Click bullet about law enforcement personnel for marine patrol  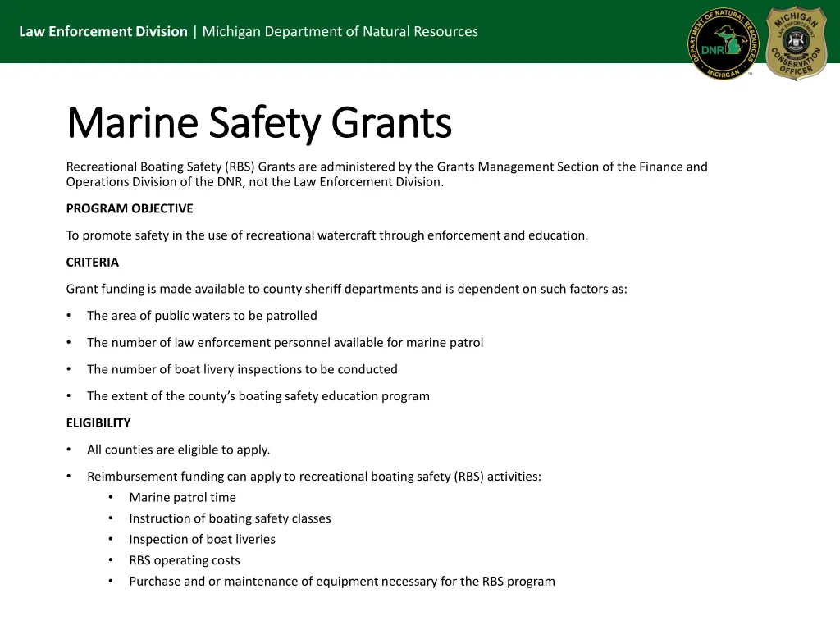click(285, 342)
